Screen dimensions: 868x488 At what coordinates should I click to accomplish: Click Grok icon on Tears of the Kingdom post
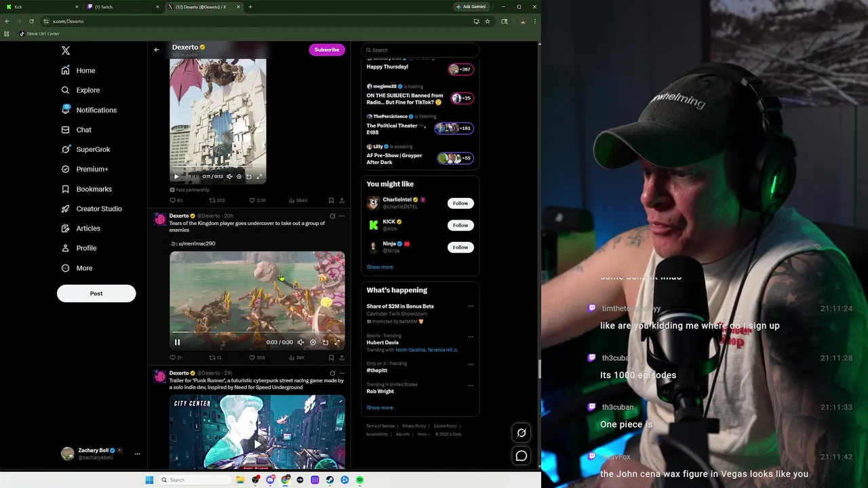(x=332, y=216)
